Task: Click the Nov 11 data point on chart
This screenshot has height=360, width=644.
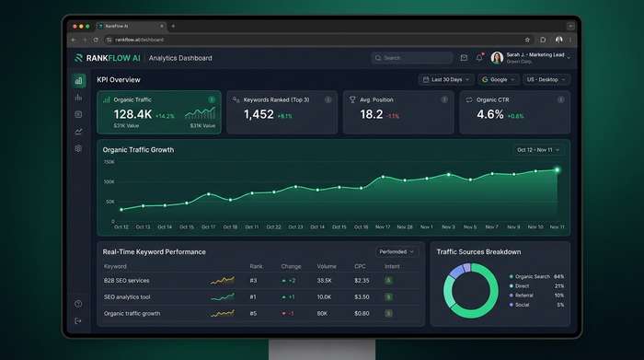Action: coord(558,169)
